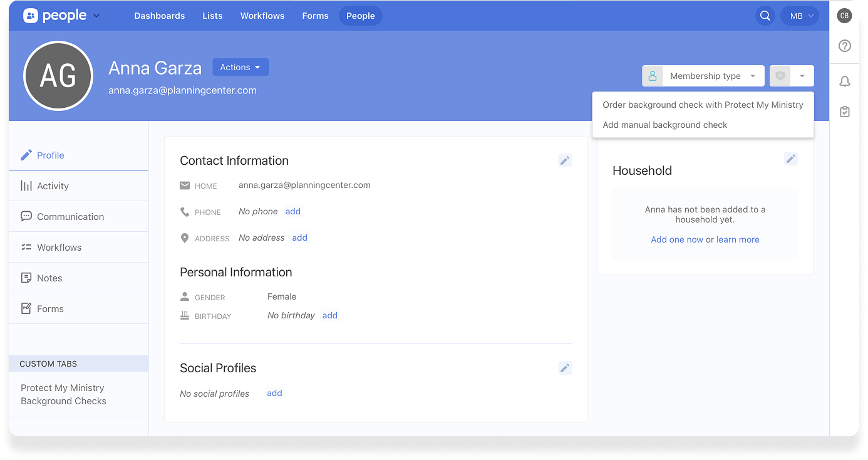Open the notifications bell icon
The height and width of the screenshot is (460, 868).
[845, 81]
